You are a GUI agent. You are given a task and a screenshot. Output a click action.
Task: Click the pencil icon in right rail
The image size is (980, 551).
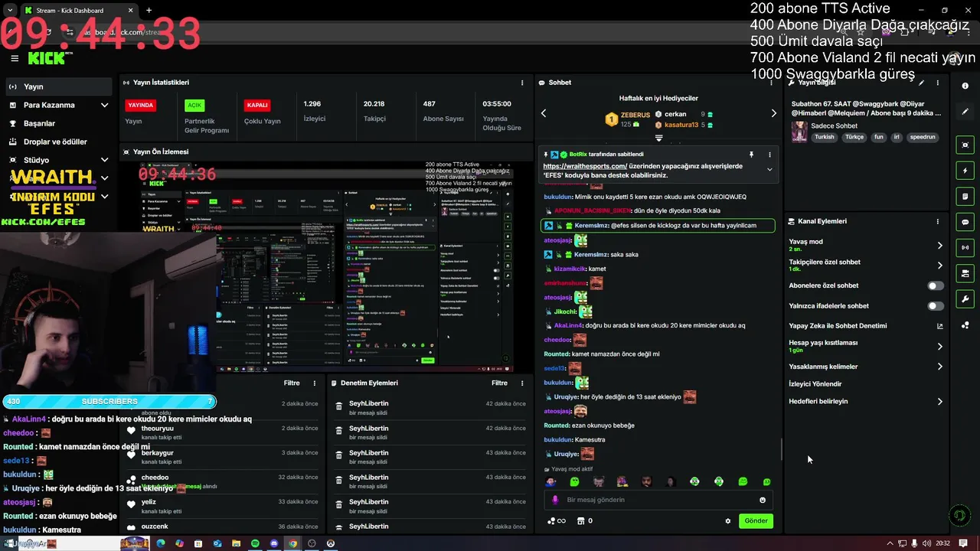pos(965,112)
